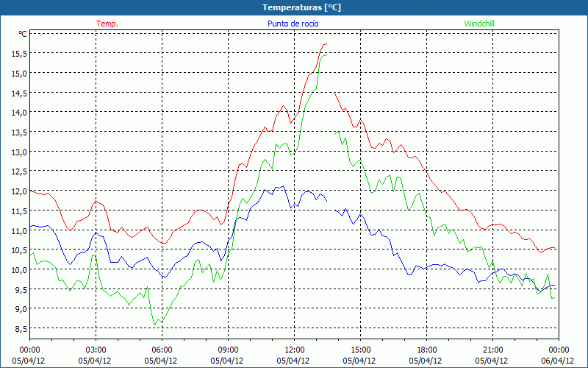Click the 11,5 y-axis value
The image size is (588, 368).
[19, 211]
